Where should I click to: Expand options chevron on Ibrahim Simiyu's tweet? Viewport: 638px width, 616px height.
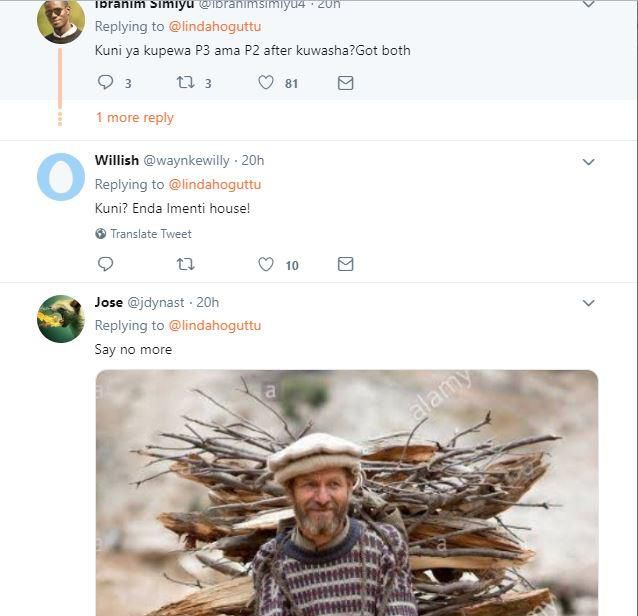588,5
